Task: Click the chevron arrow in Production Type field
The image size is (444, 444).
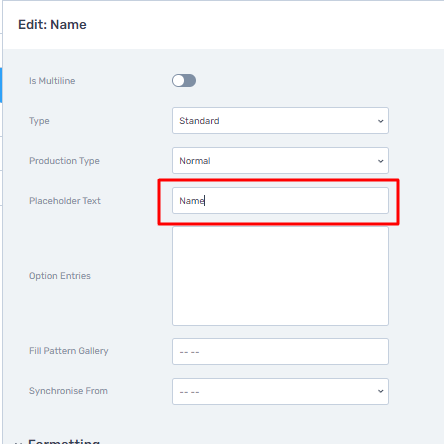Action: (380, 161)
